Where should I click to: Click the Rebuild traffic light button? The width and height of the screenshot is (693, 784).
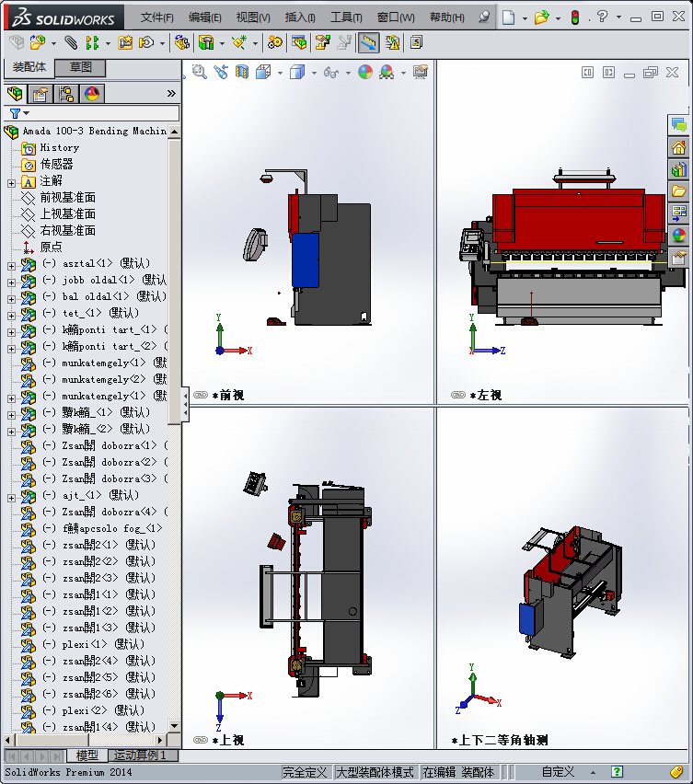tap(575, 17)
